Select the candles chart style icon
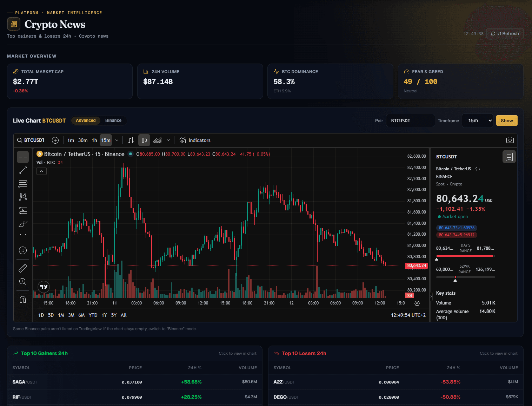This screenshot has width=532, height=406. (x=144, y=140)
